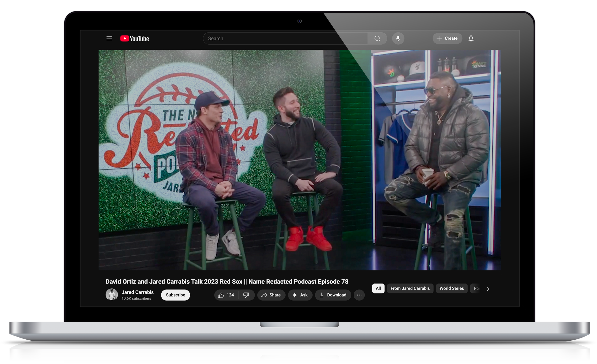Screen dimensions: 597x364
Task: Open the Create menu
Action: coord(447,38)
